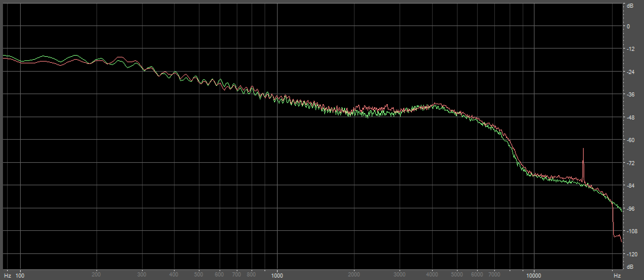
Task: Click the Hz unit label at bottom right
Action: pyautogui.click(x=617, y=276)
